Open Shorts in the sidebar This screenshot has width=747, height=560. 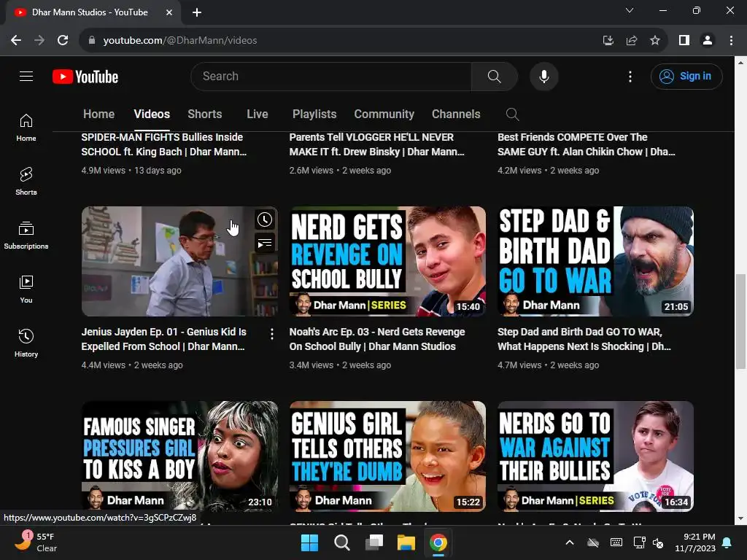coord(26,182)
